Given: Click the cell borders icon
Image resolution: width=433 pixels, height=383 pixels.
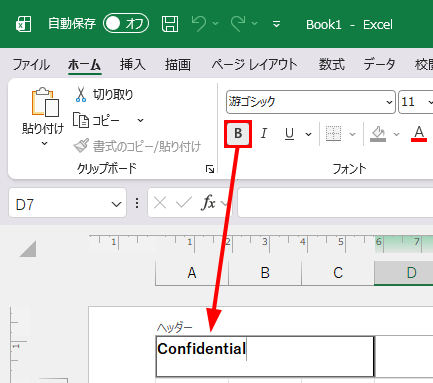Looking at the screenshot, I should (333, 134).
